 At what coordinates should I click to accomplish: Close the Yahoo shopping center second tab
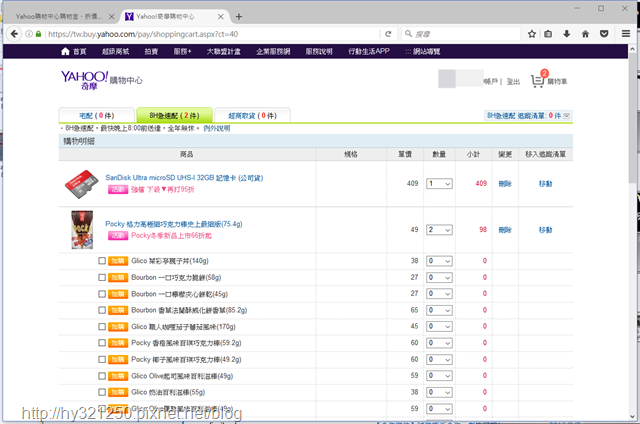click(x=220, y=17)
